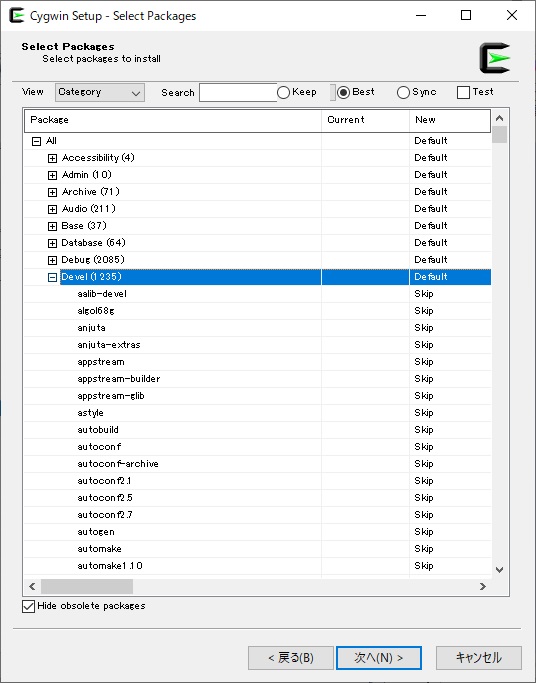Select the Sync radio button
The image size is (536, 683).
point(403,92)
